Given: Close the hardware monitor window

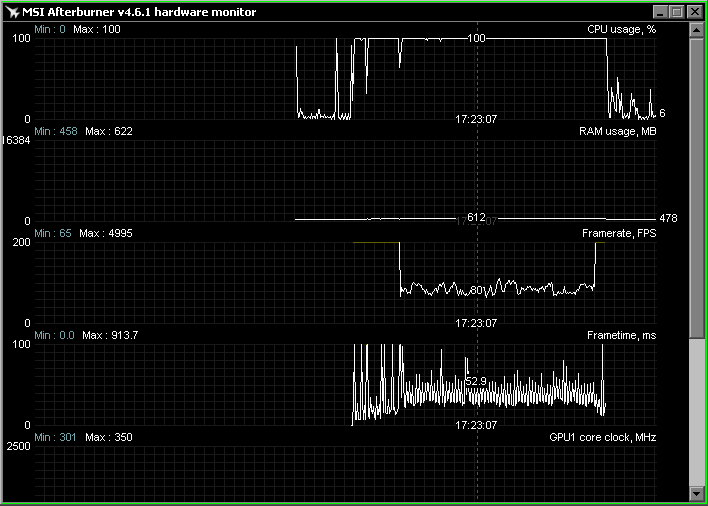Looking at the screenshot, I should pyautogui.click(x=694, y=12).
